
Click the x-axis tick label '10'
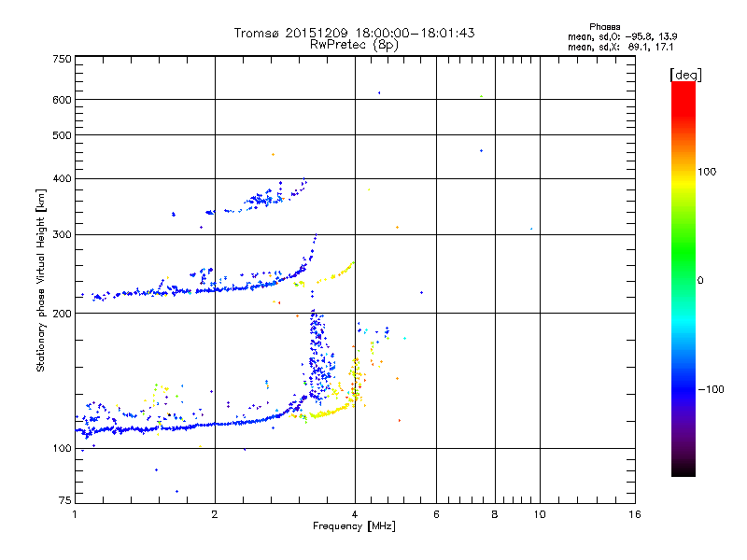click(x=540, y=514)
